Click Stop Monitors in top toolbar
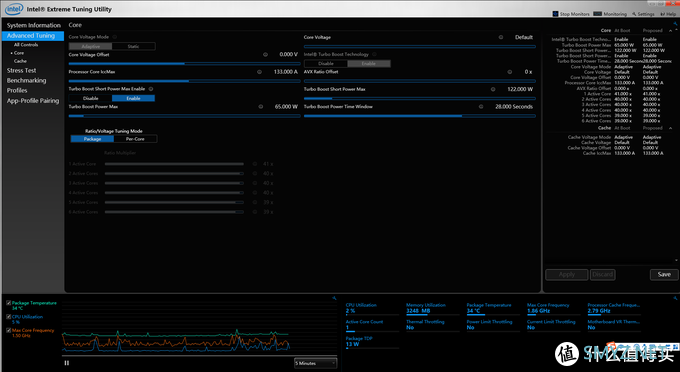The width and height of the screenshot is (680, 372). (571, 14)
